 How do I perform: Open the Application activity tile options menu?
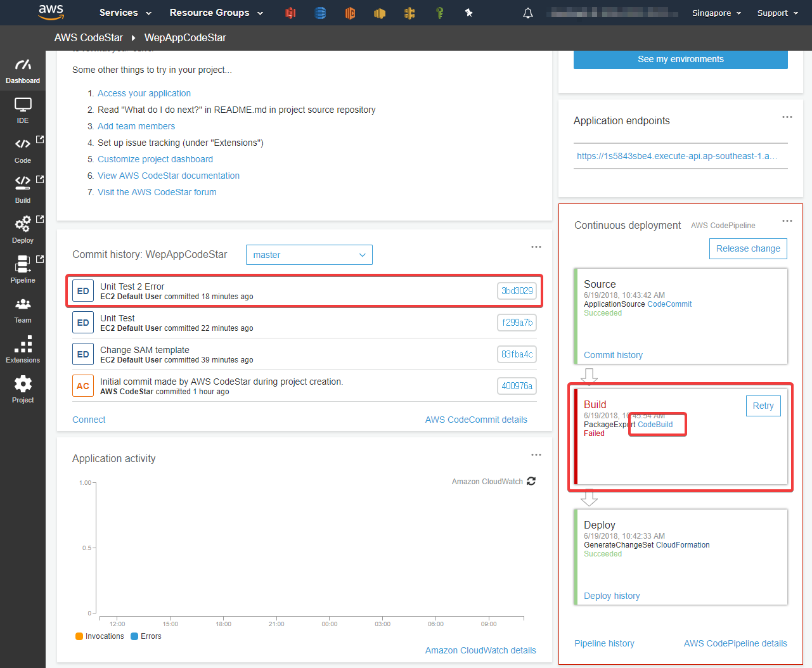[x=536, y=454]
